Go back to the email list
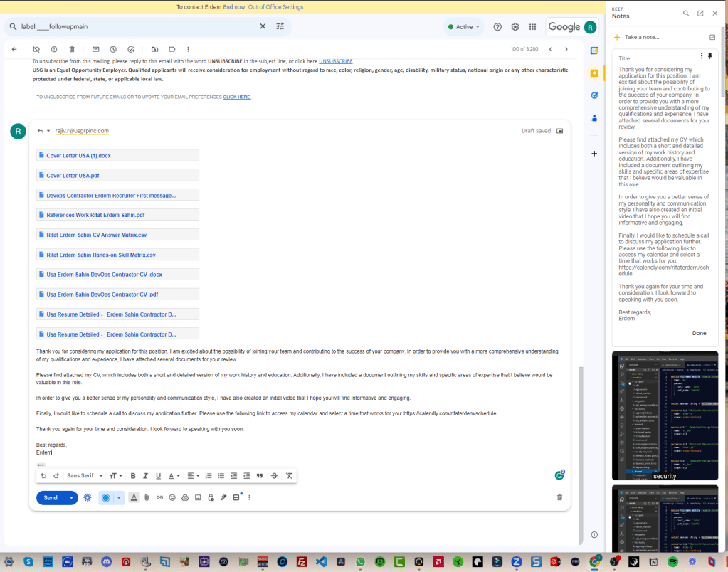The width and height of the screenshot is (728, 572). pyautogui.click(x=14, y=49)
